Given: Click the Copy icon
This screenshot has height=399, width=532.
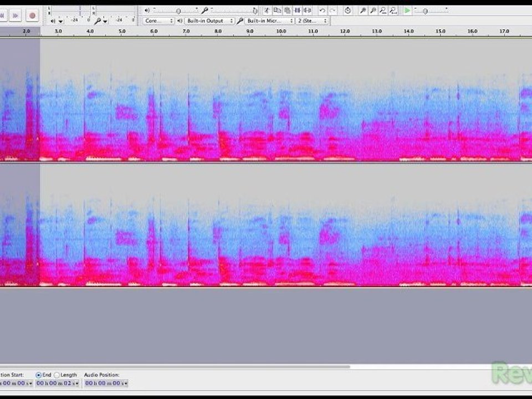Looking at the screenshot, I should [277, 11].
